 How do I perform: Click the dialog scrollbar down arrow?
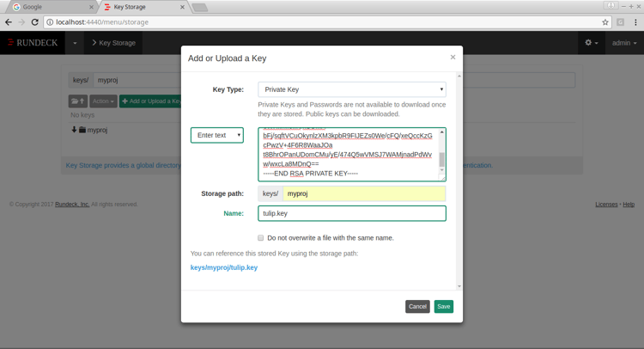click(x=459, y=286)
